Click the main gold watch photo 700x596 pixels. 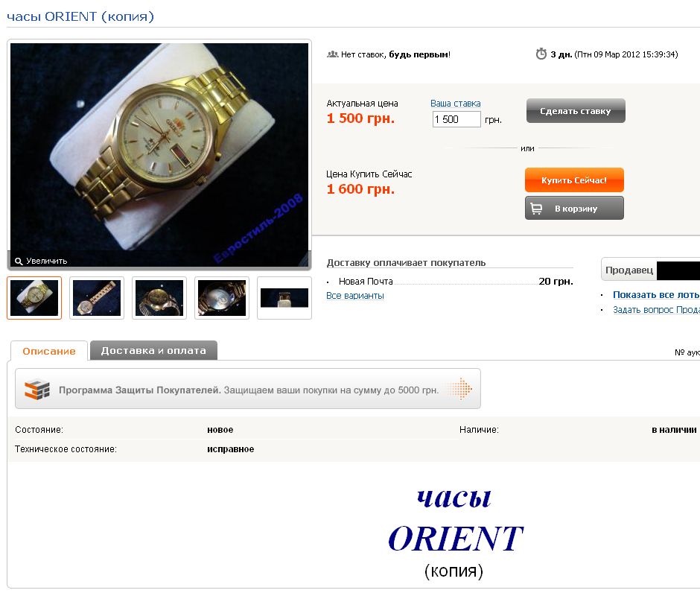pyautogui.click(x=159, y=154)
